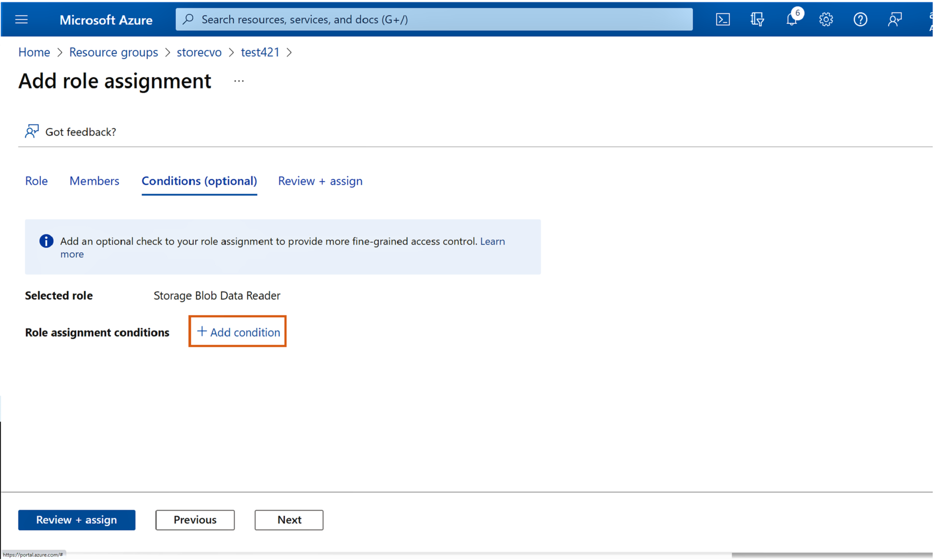Image resolution: width=934 pixels, height=560 pixels.
Task: Click the search resources input field
Action: (433, 19)
